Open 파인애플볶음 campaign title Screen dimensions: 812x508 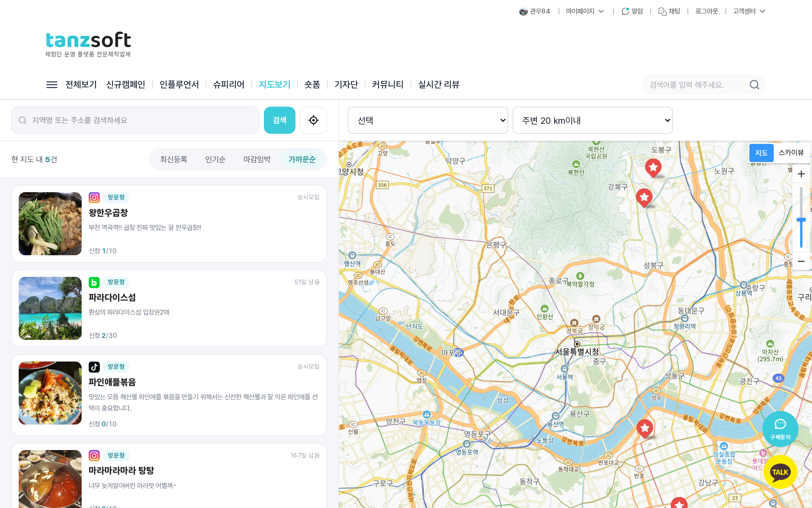click(x=112, y=382)
